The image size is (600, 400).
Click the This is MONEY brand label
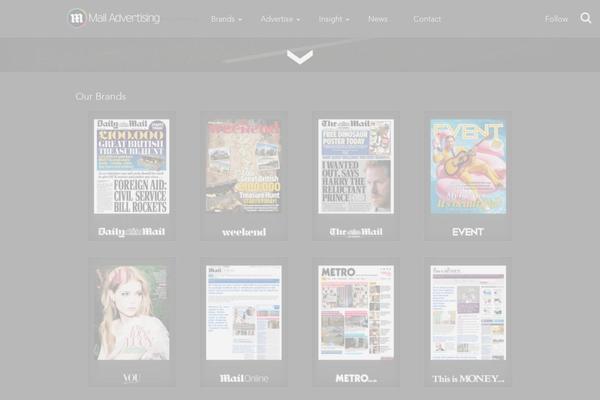click(x=468, y=379)
